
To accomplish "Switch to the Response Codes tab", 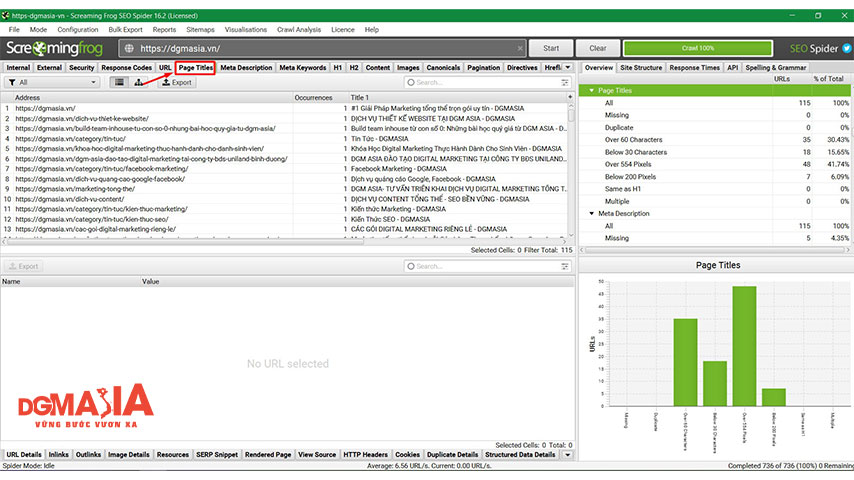I will (126, 68).
